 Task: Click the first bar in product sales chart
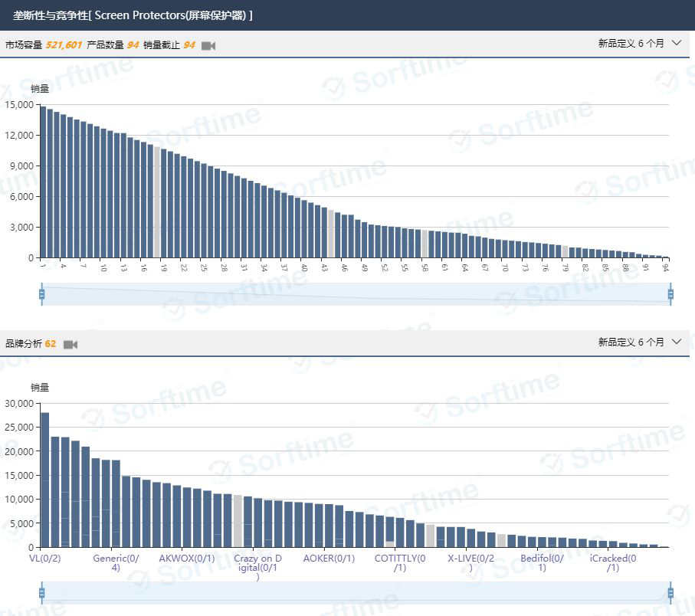click(43, 184)
